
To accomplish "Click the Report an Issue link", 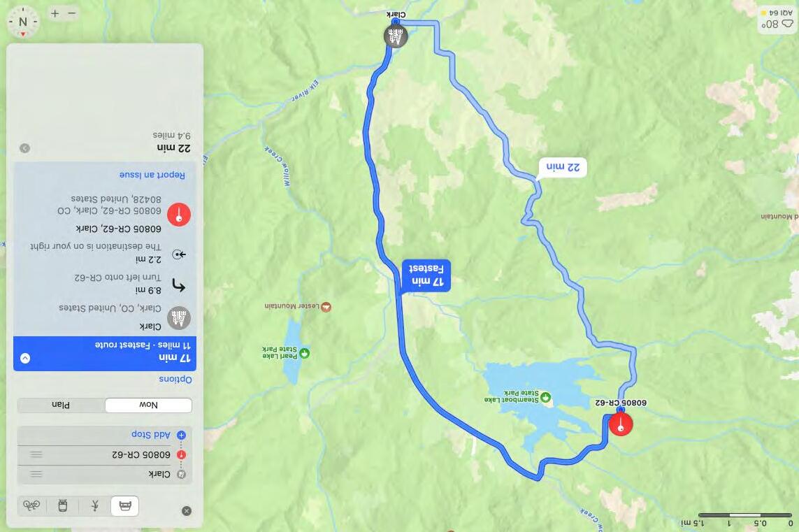I will point(152,175).
